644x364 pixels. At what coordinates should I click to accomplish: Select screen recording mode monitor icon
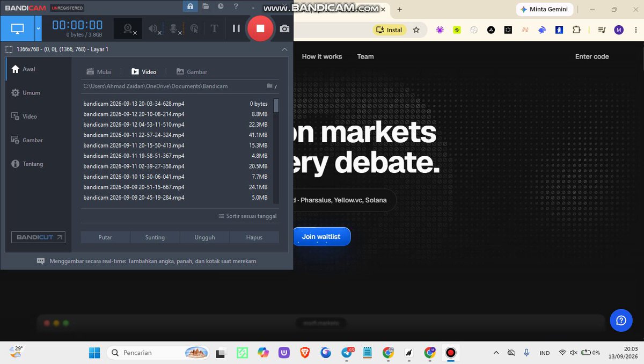(17, 28)
